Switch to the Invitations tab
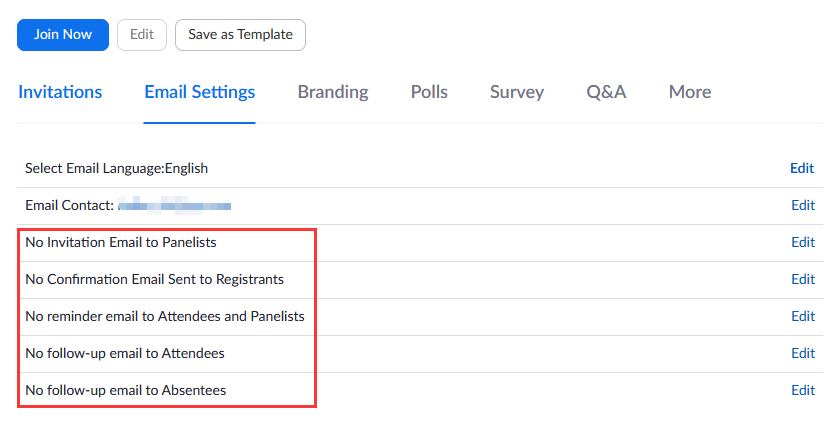The image size is (840, 430). pos(60,92)
